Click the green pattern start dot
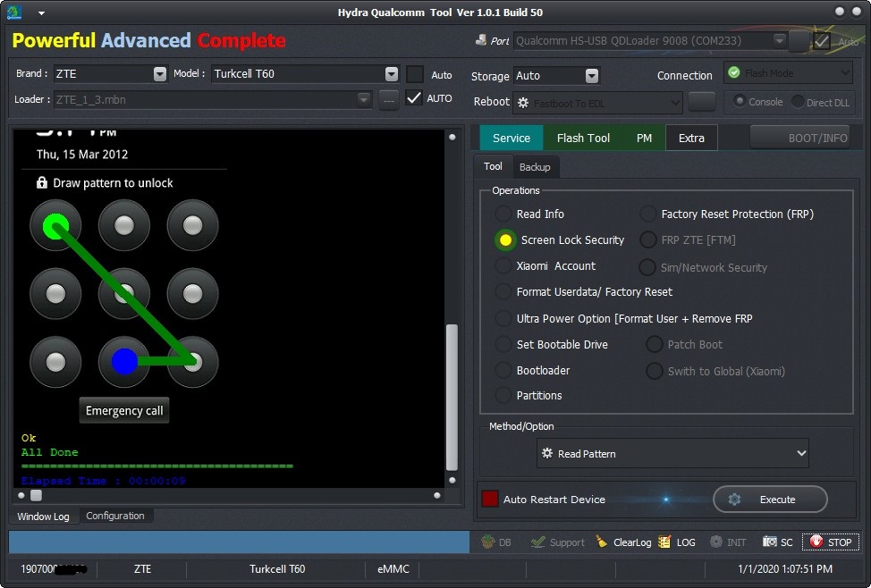The height and width of the screenshot is (588, 871). (x=55, y=225)
